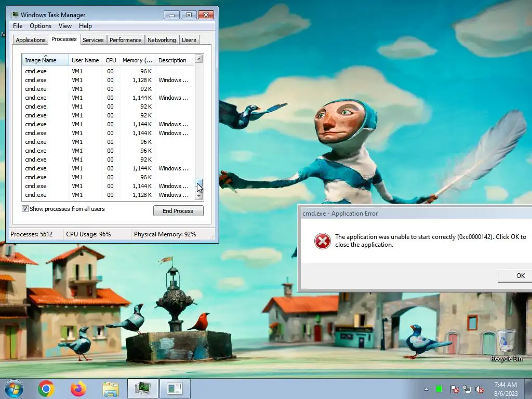Click the muted volume tray icon
Screen dimensions: 532x399
tap(480, 389)
